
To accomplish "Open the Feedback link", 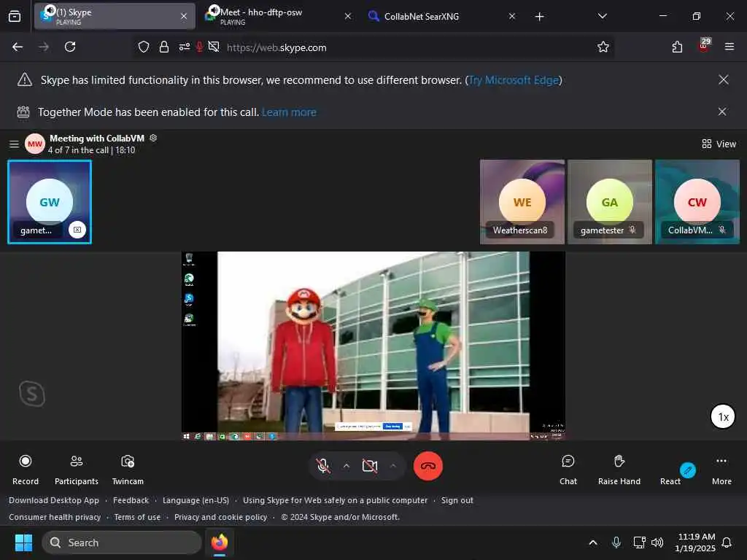I will point(131,500).
